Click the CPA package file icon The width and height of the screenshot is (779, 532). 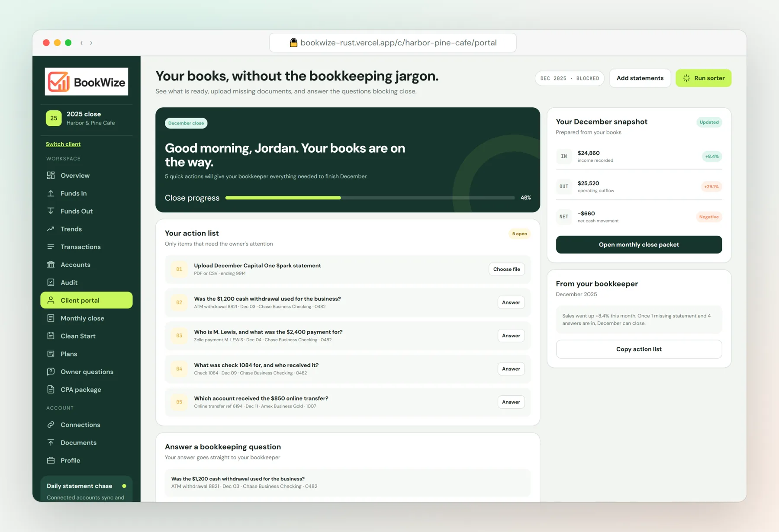coord(51,389)
